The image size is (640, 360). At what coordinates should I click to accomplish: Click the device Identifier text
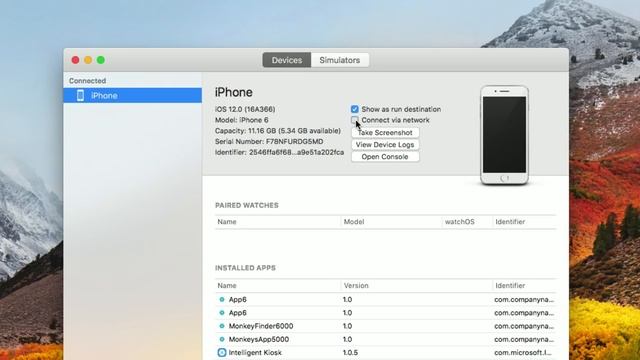point(279,152)
